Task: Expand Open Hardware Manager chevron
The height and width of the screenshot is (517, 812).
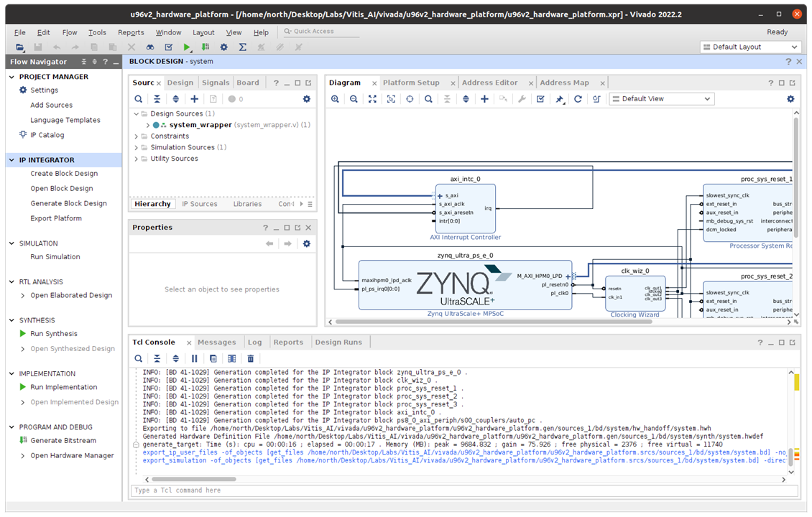Action: tap(23, 456)
